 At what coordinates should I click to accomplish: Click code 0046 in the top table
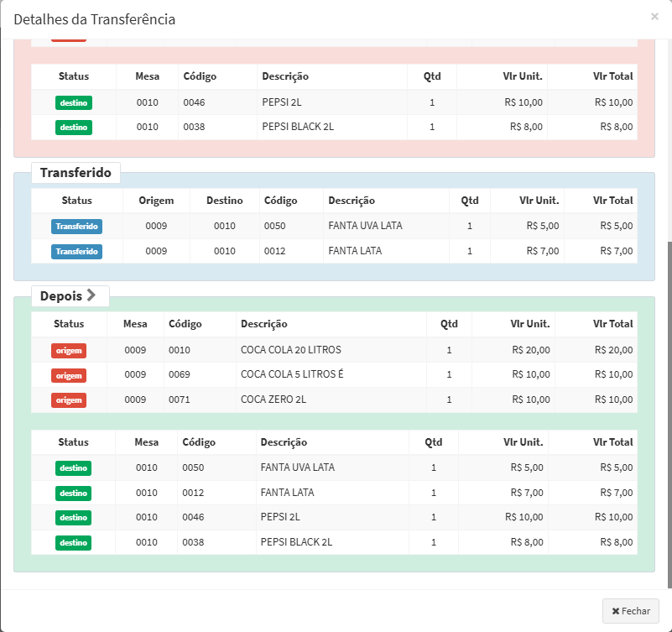click(x=194, y=102)
